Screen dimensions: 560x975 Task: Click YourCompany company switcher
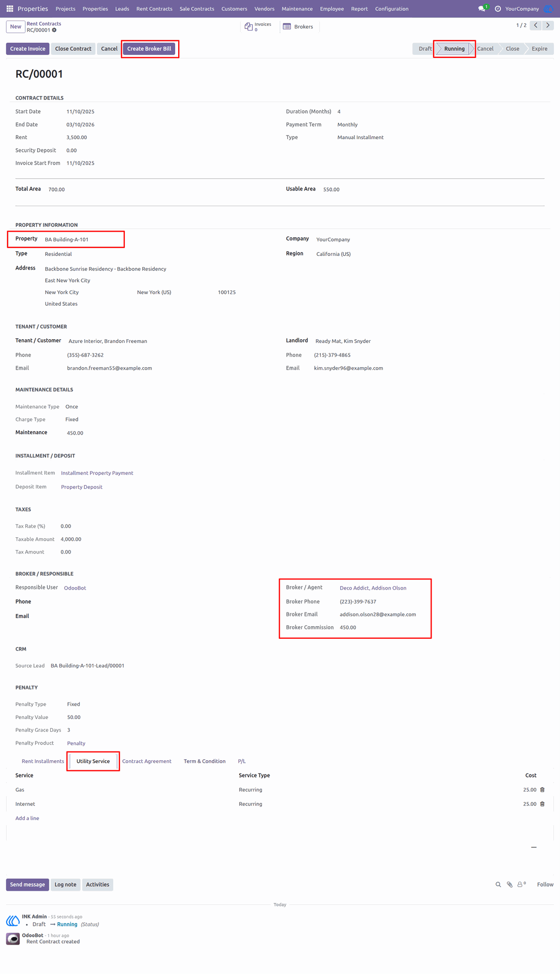click(x=522, y=9)
